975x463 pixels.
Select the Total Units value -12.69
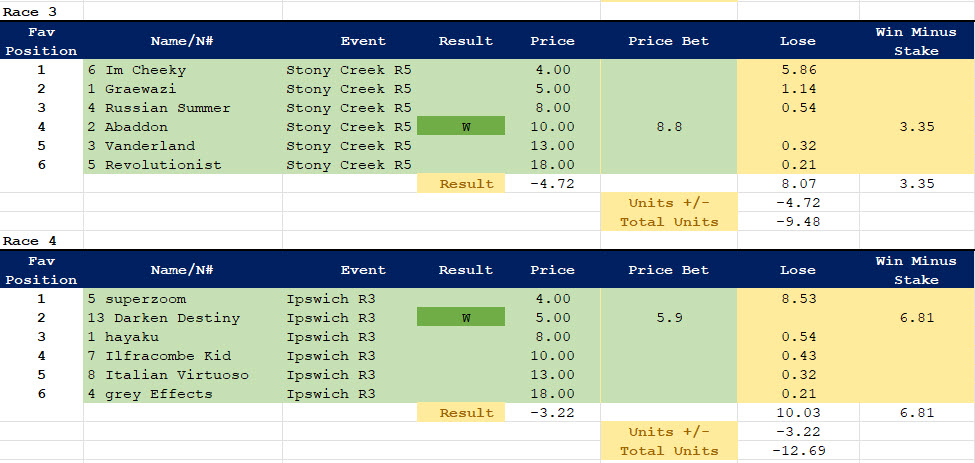(797, 451)
